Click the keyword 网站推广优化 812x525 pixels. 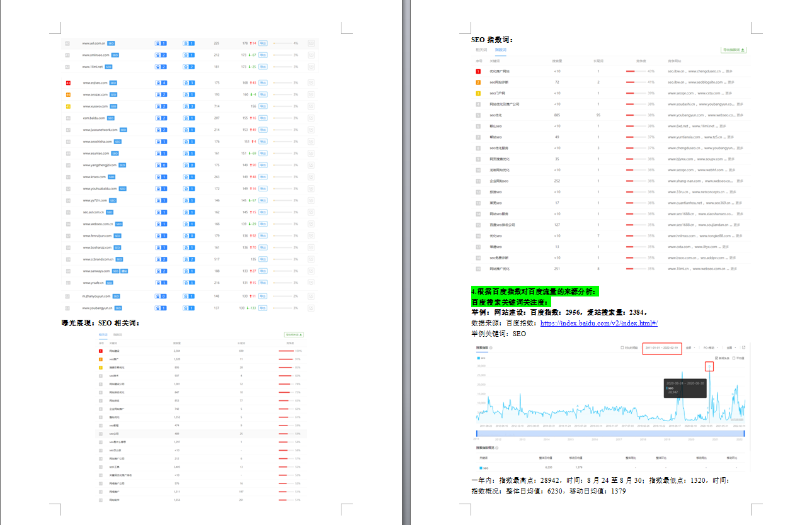(499, 269)
